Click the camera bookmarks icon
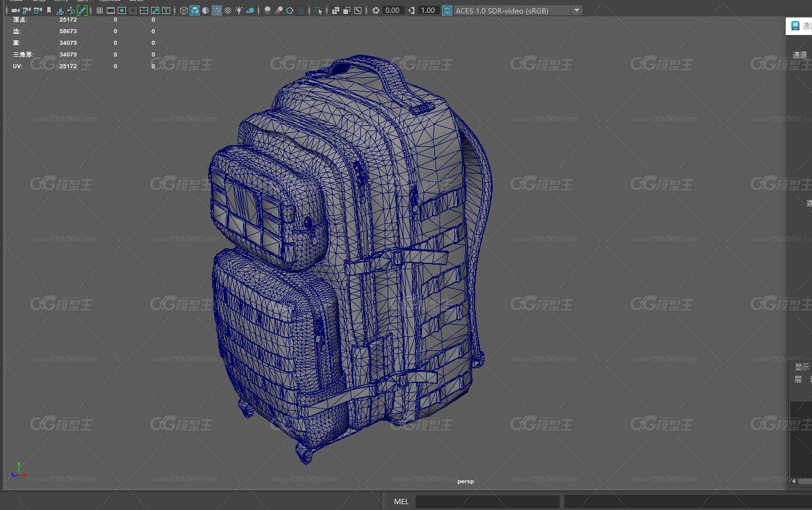The height and width of the screenshot is (510, 812). click(49, 10)
